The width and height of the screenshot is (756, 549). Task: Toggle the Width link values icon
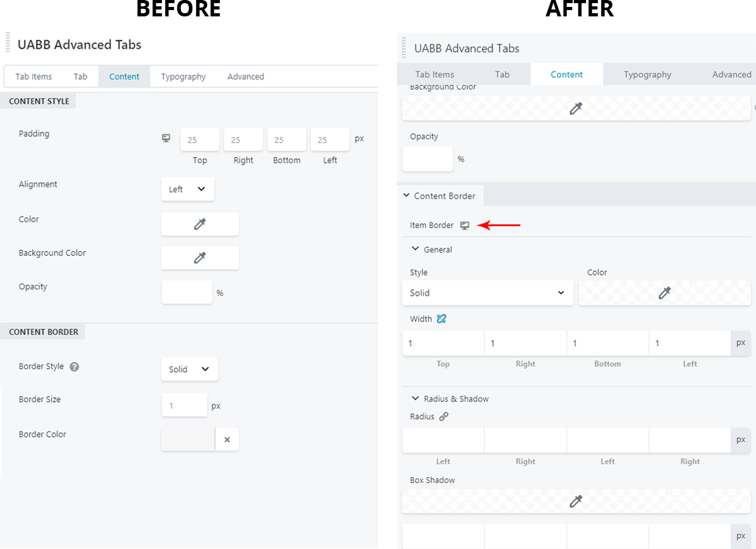[x=442, y=319]
